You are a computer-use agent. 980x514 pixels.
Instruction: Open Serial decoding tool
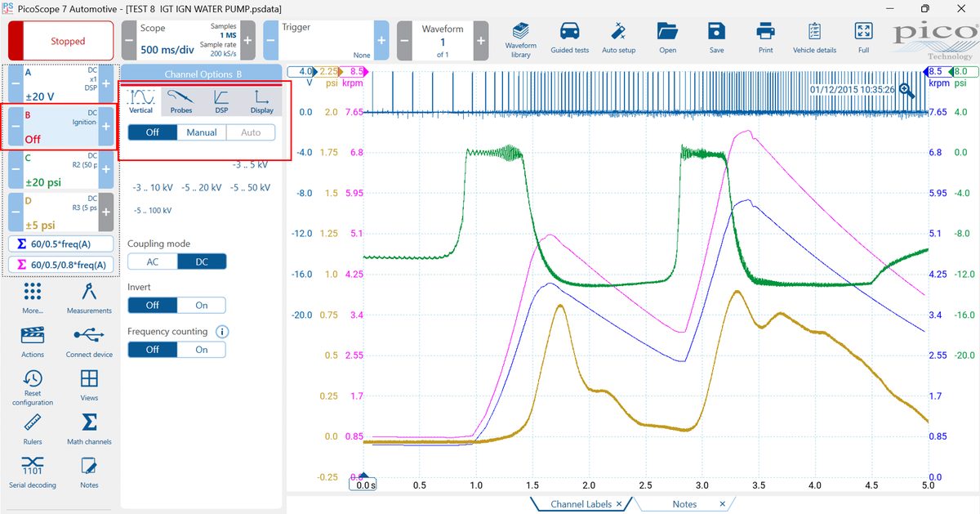tap(33, 472)
